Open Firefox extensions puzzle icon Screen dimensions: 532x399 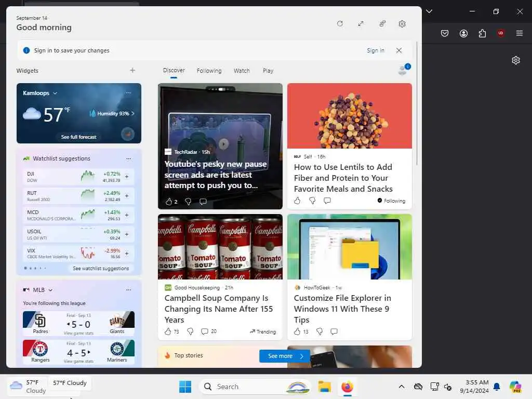pyautogui.click(x=482, y=33)
